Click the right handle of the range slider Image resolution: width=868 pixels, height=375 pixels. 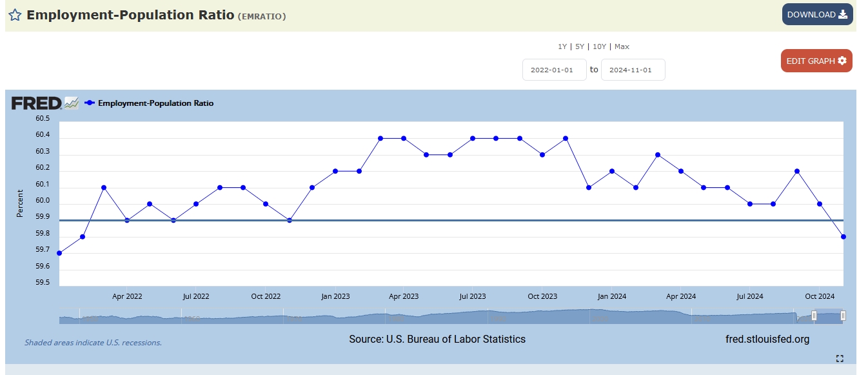coord(843,316)
